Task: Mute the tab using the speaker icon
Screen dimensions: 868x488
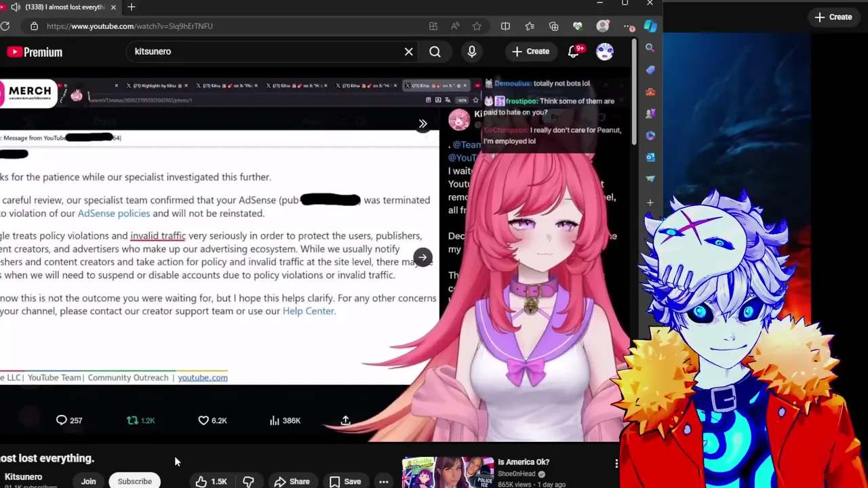Action: point(15,7)
